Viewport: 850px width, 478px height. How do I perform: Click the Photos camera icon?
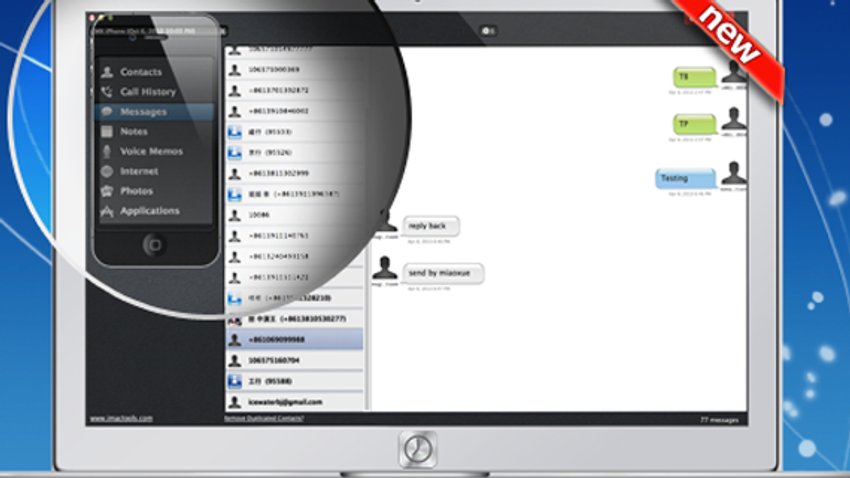tap(107, 191)
